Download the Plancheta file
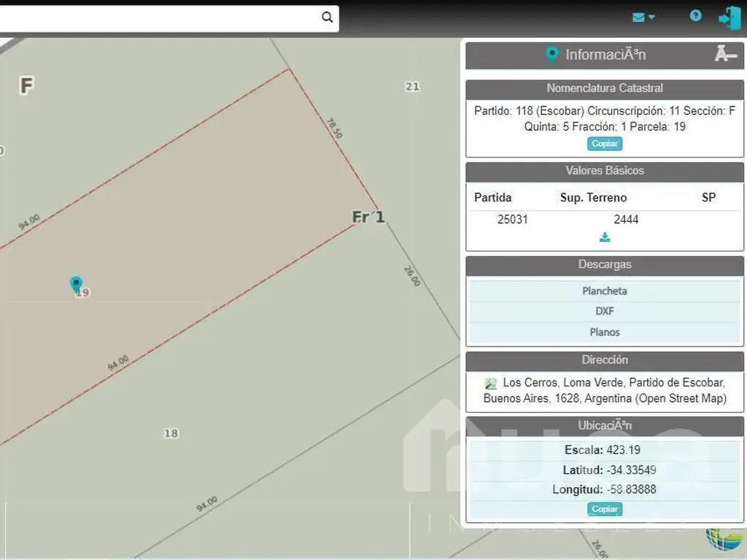 coord(605,291)
